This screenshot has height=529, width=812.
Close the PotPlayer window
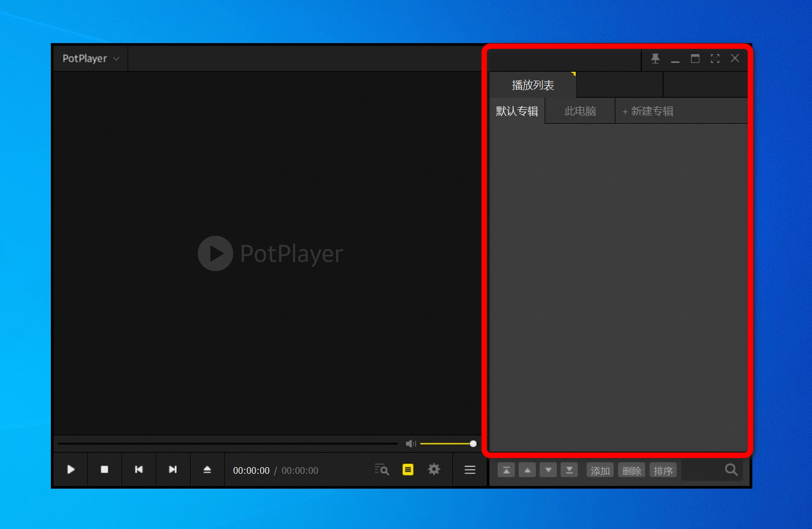(735, 59)
